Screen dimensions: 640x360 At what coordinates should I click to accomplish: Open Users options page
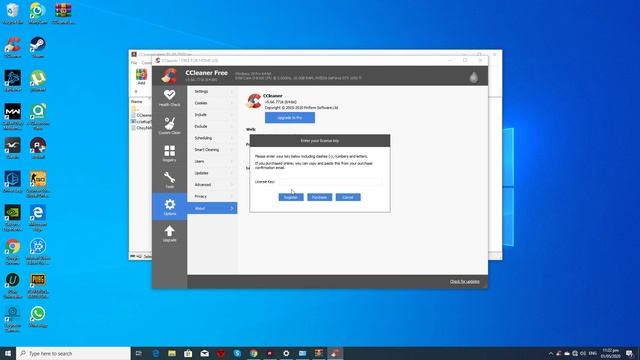pos(212,161)
